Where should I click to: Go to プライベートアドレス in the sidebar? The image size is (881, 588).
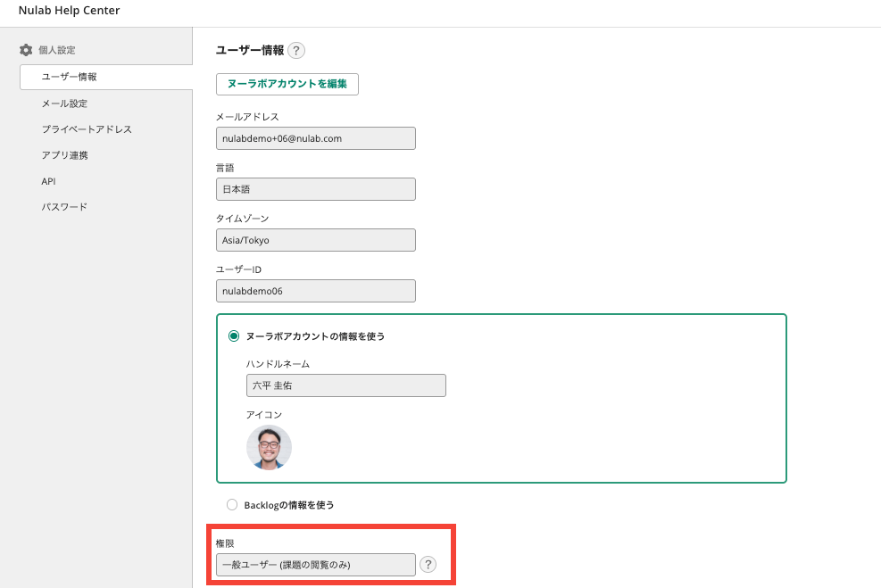coord(87,129)
